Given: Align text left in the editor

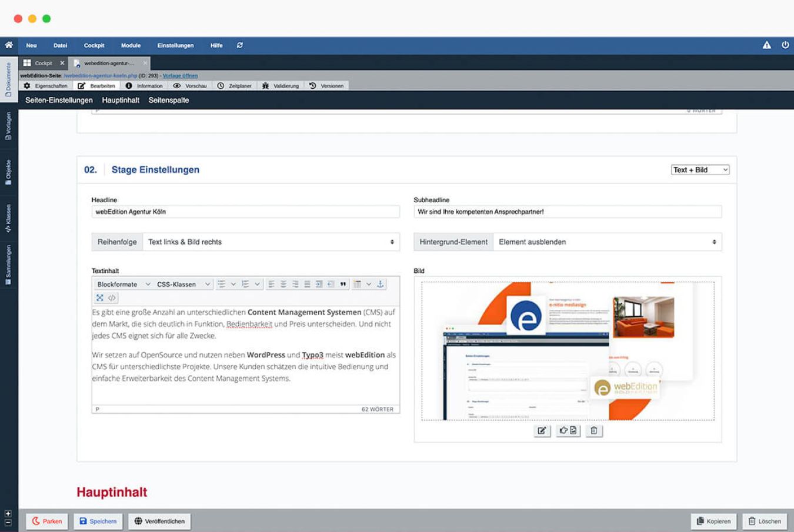Looking at the screenshot, I should point(271,284).
